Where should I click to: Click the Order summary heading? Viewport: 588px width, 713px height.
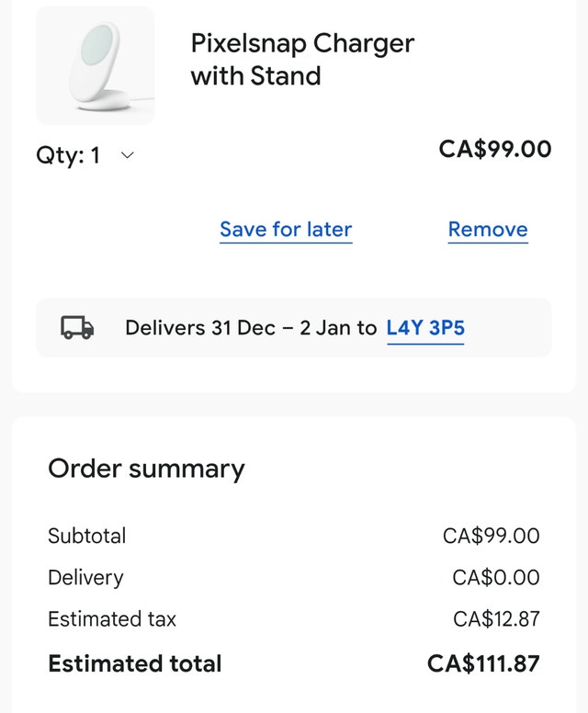point(146,469)
